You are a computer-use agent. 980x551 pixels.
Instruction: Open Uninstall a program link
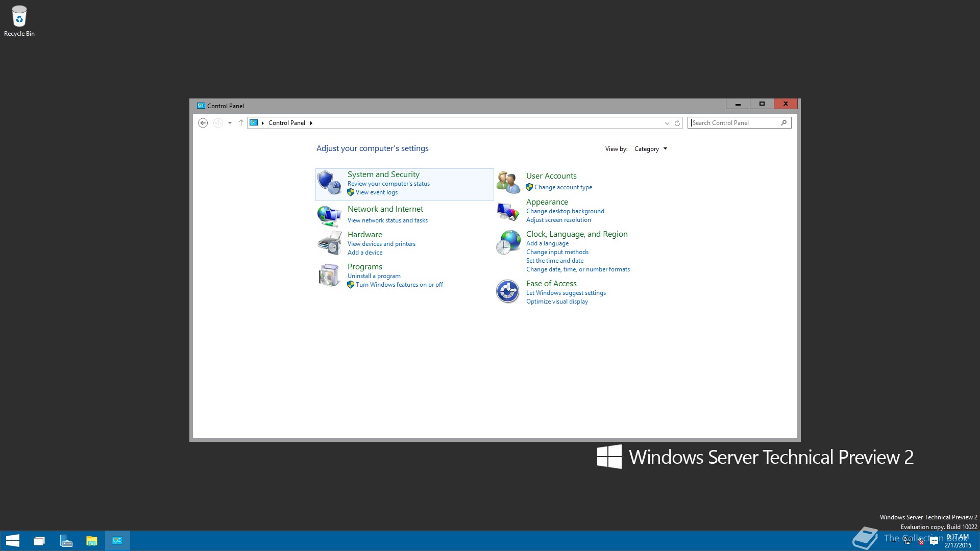[x=374, y=276]
